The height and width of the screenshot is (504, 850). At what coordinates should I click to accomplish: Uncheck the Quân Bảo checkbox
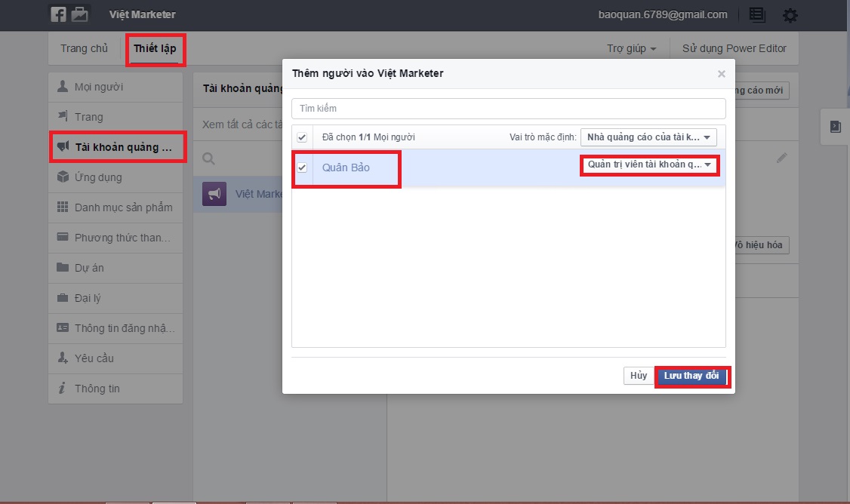[302, 167]
